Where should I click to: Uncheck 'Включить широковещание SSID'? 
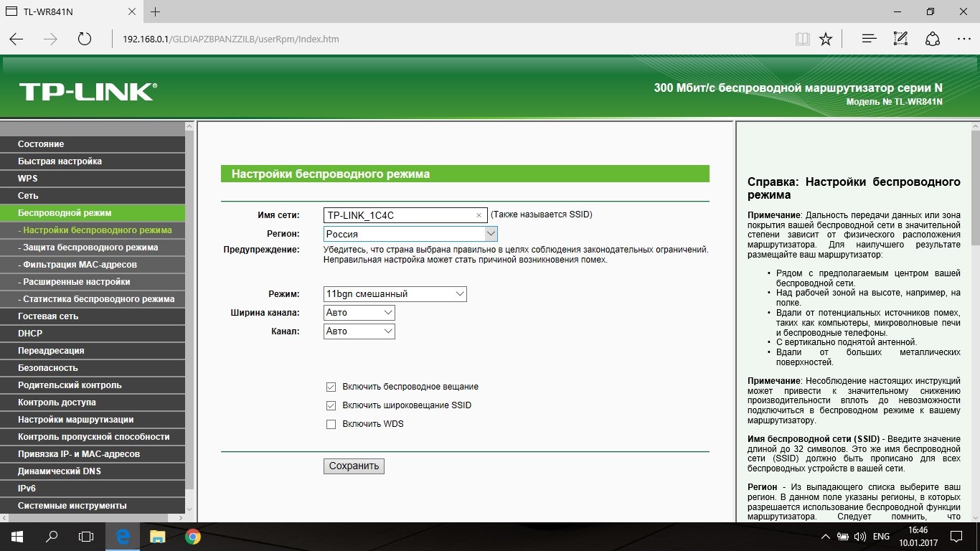pyautogui.click(x=331, y=405)
